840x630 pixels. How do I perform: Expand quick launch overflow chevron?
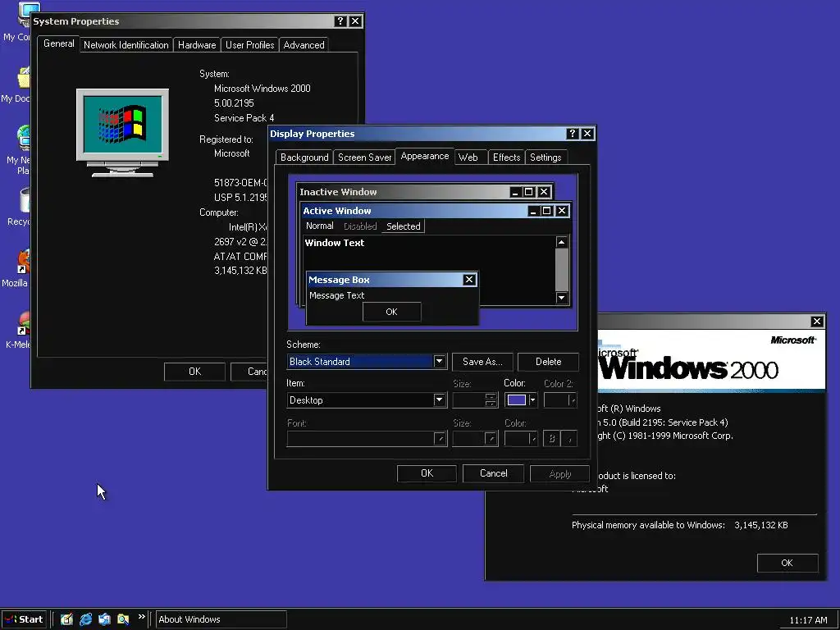coord(141,617)
